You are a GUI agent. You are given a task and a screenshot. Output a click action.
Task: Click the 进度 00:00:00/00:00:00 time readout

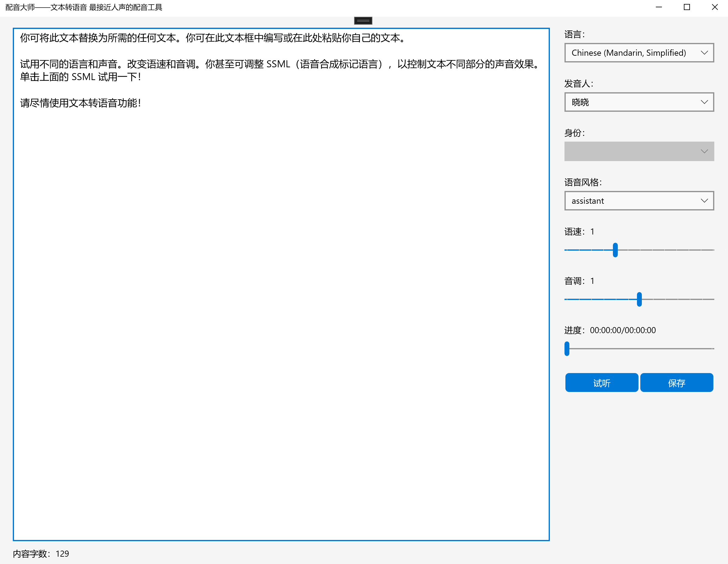[622, 330]
